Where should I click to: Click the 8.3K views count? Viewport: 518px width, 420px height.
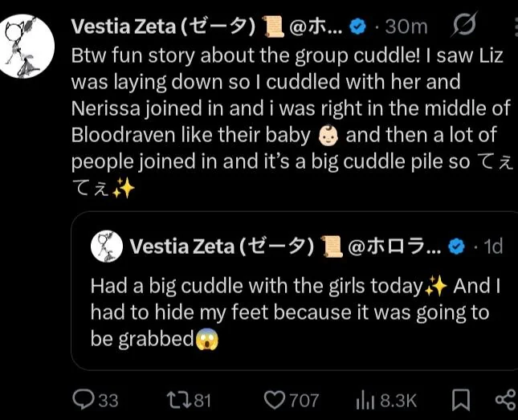397,399
